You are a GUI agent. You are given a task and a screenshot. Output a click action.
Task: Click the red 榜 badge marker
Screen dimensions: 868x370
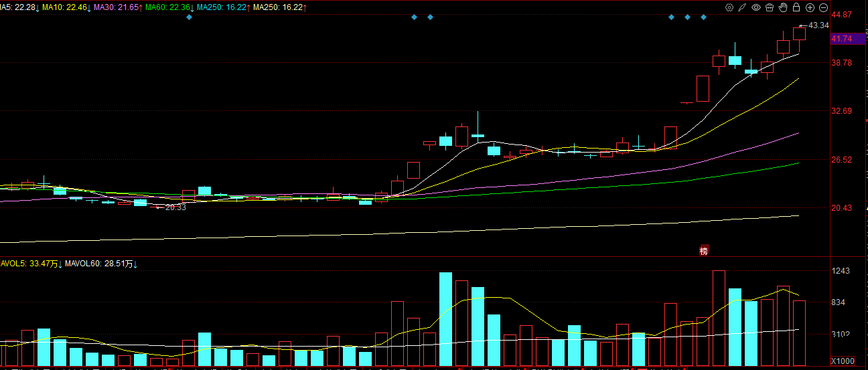(x=703, y=251)
